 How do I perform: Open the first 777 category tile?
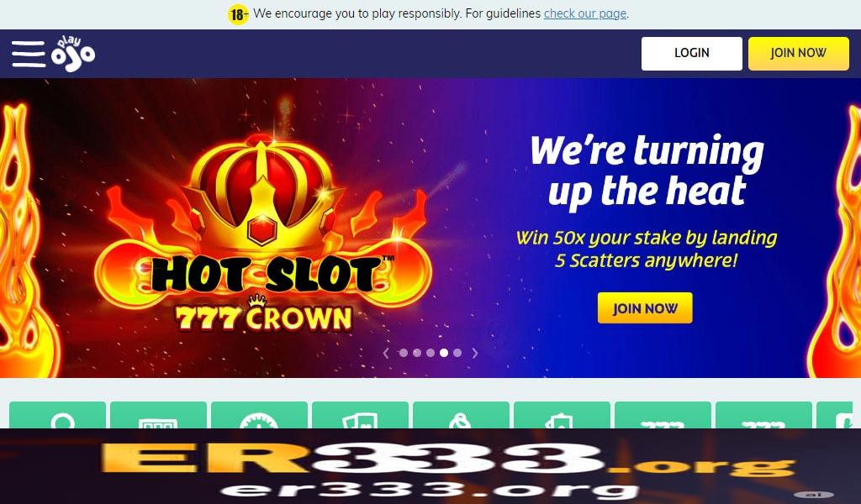[663, 415]
